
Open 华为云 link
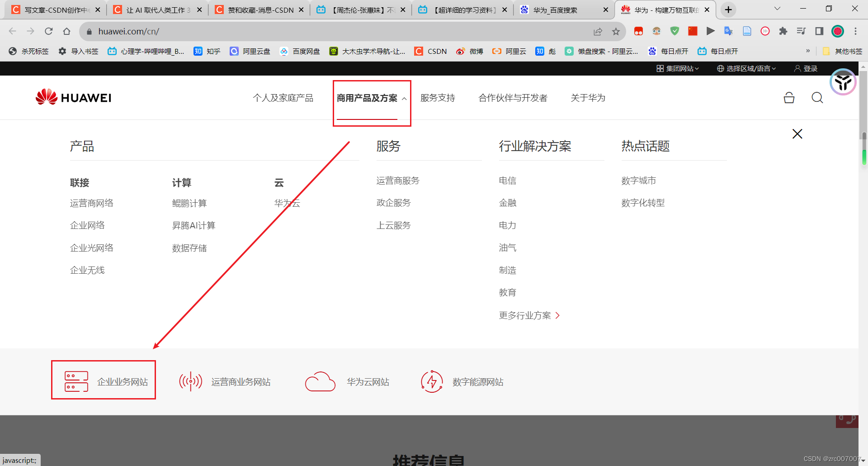tap(288, 203)
